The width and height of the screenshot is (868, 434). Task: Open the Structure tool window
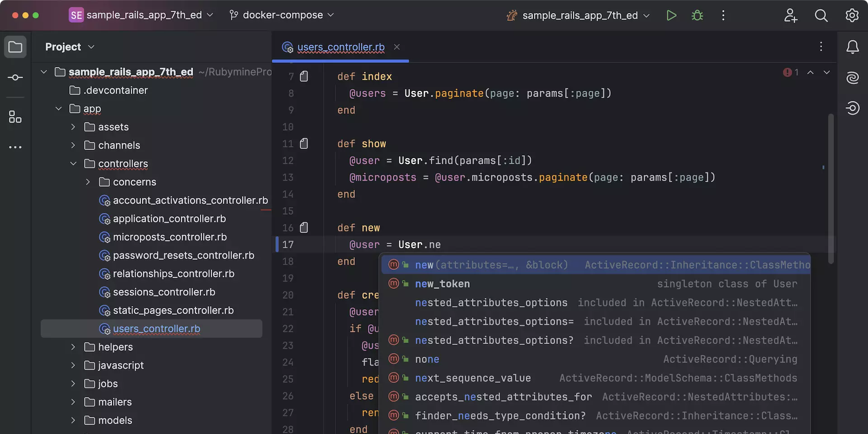[x=15, y=117]
